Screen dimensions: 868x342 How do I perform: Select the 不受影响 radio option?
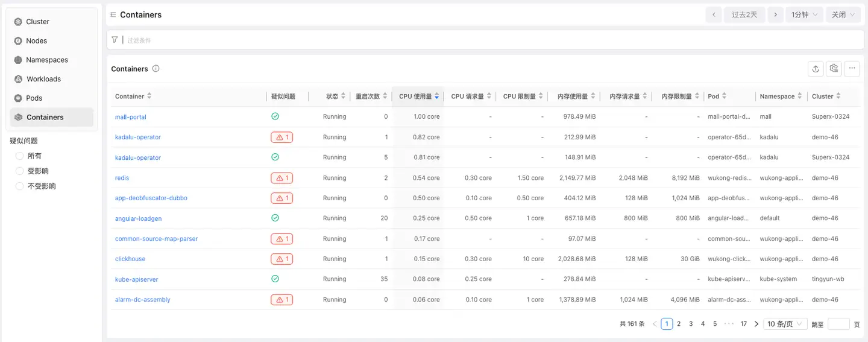click(x=20, y=186)
